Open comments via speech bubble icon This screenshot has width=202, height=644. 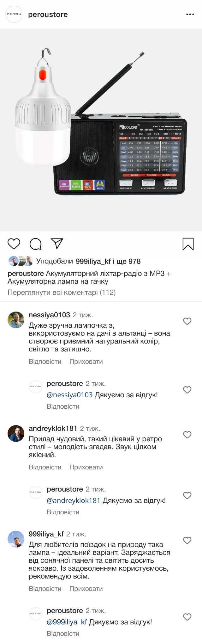(x=36, y=244)
